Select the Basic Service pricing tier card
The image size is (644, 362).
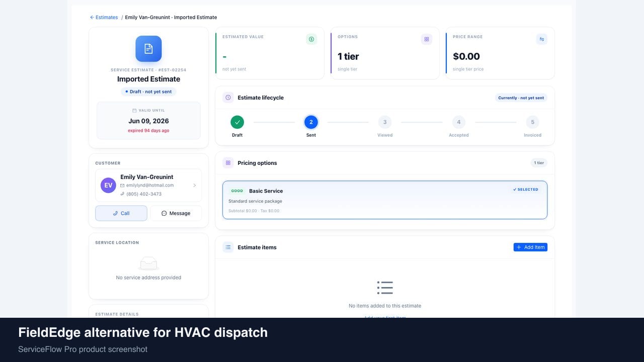[385, 200]
